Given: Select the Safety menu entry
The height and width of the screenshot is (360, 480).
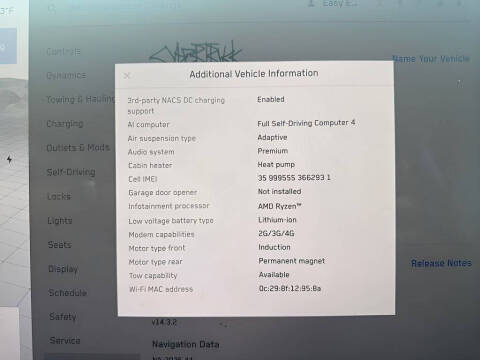Looking at the screenshot, I should click(63, 317).
